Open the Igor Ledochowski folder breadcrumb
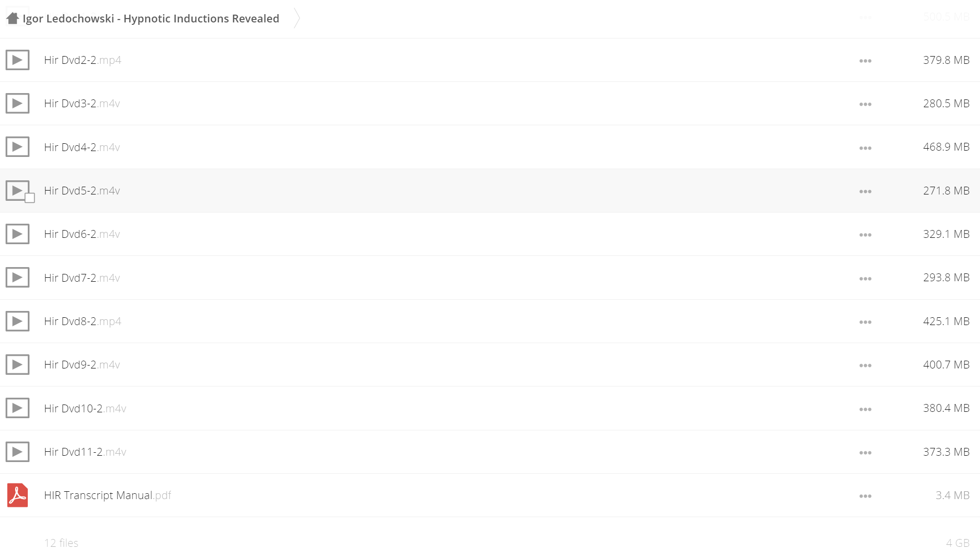980x560 pixels. (151, 19)
